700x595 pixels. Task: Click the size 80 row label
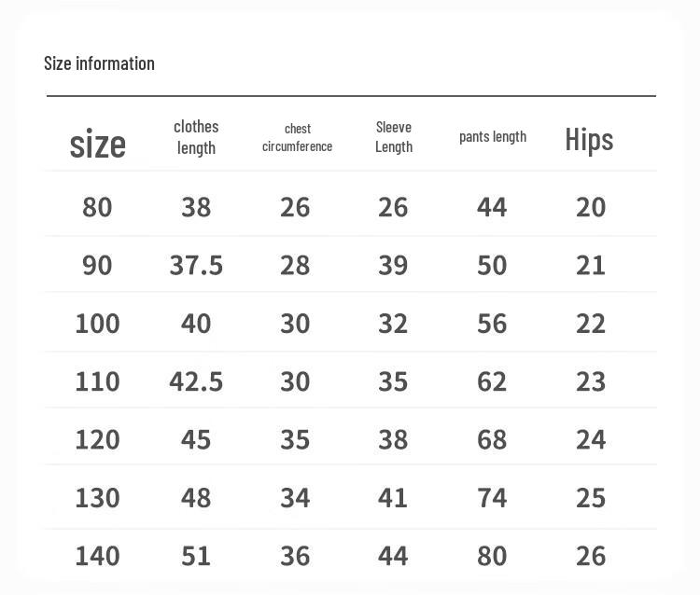[97, 207]
